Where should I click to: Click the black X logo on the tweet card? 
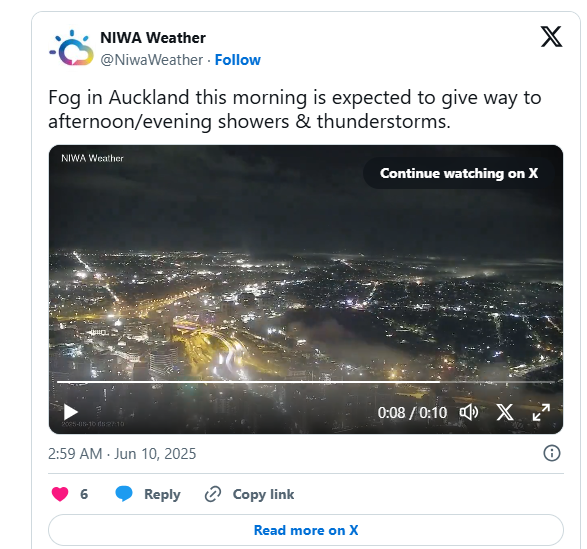coord(551,37)
